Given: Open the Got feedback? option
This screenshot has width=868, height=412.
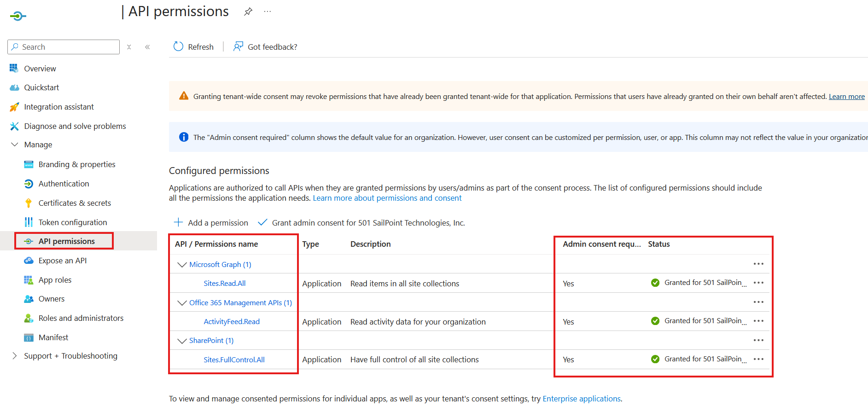Looking at the screenshot, I should pyautogui.click(x=266, y=47).
